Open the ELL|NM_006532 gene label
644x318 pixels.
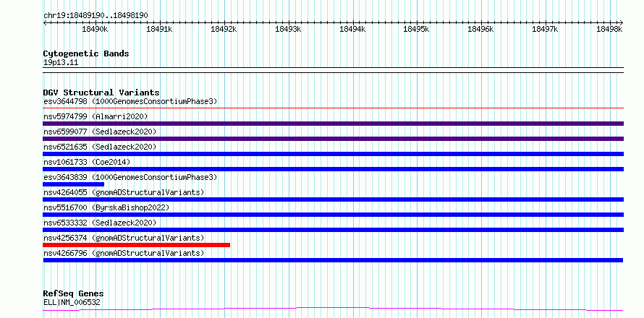click(72, 303)
